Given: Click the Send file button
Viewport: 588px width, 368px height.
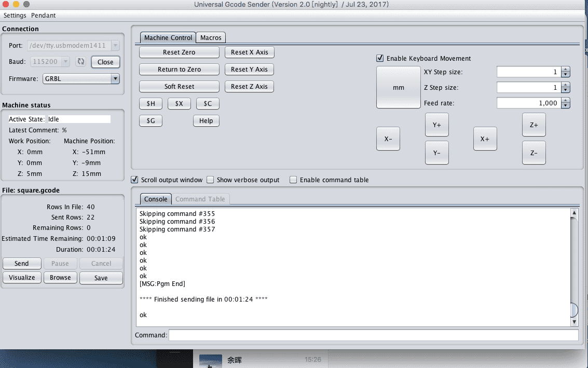Looking at the screenshot, I should click(x=22, y=263).
